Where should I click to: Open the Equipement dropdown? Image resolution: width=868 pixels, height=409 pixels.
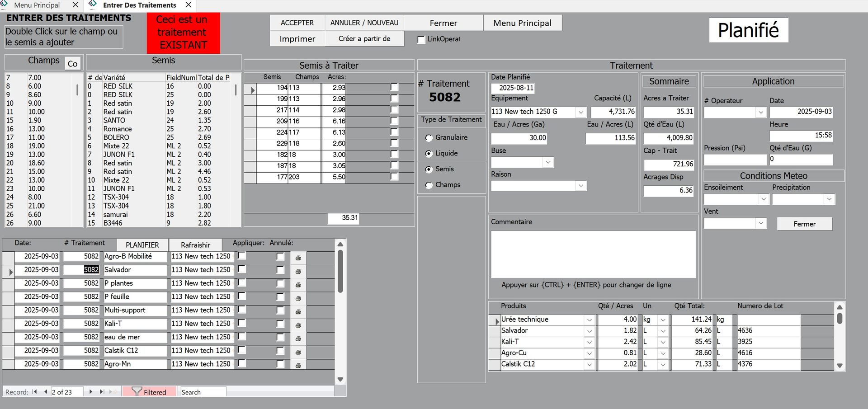(x=580, y=112)
